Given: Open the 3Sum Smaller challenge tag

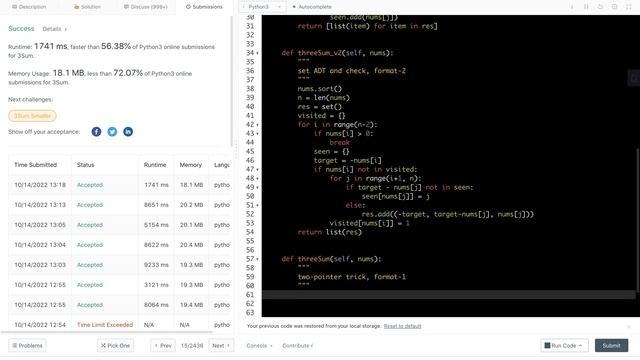Looking at the screenshot, I should pyautogui.click(x=32, y=116).
